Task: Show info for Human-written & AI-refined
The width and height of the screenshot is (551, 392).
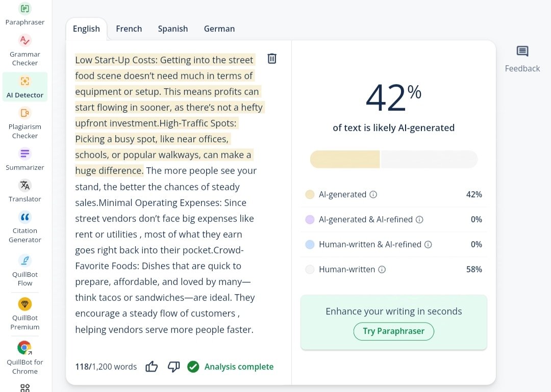Action: tap(428, 245)
